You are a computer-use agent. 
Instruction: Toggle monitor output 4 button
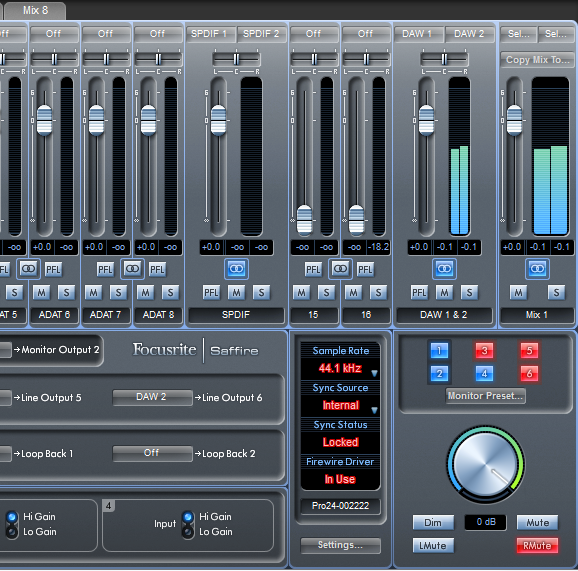click(x=484, y=374)
